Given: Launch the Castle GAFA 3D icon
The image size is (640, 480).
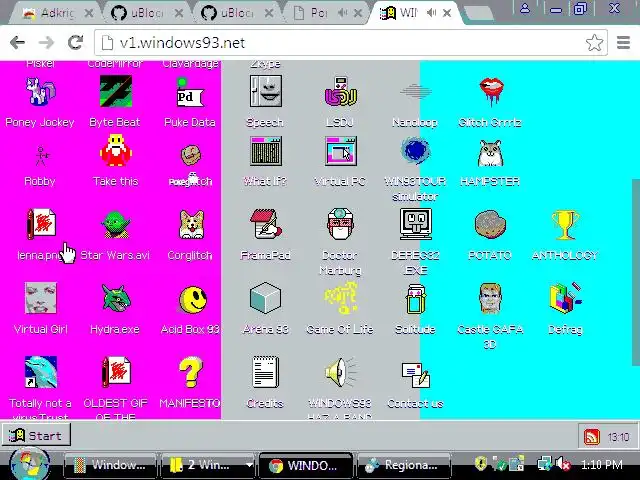Looking at the screenshot, I should click(490, 298).
